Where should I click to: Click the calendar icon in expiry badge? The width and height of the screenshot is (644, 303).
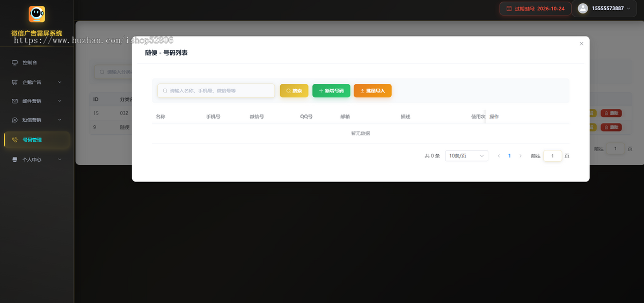click(x=509, y=9)
